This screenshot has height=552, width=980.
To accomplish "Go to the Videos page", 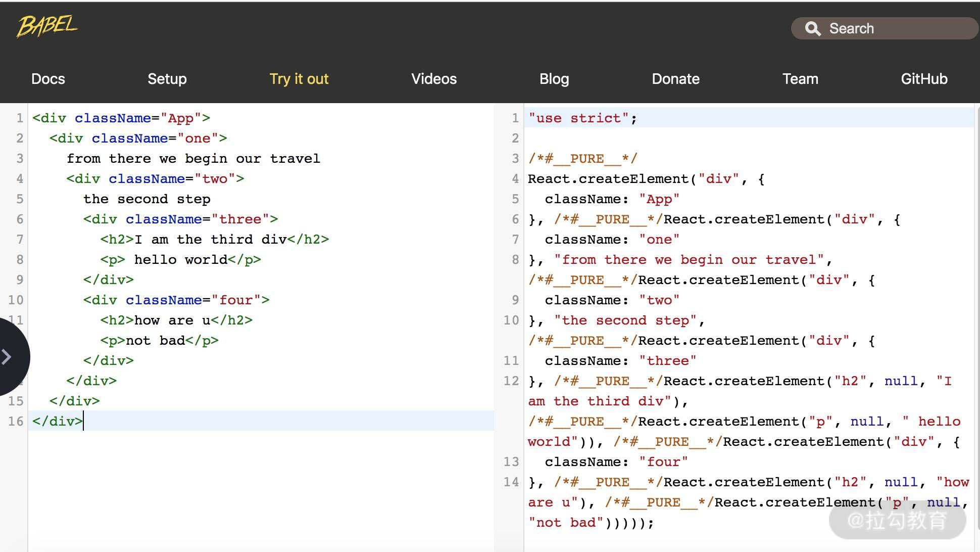I will [x=434, y=79].
